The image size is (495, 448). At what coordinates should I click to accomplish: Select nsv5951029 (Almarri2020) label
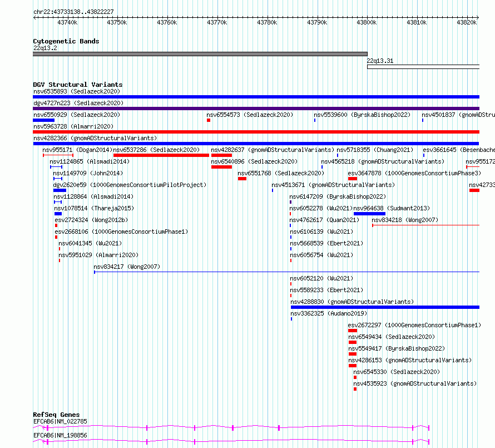coord(98,255)
